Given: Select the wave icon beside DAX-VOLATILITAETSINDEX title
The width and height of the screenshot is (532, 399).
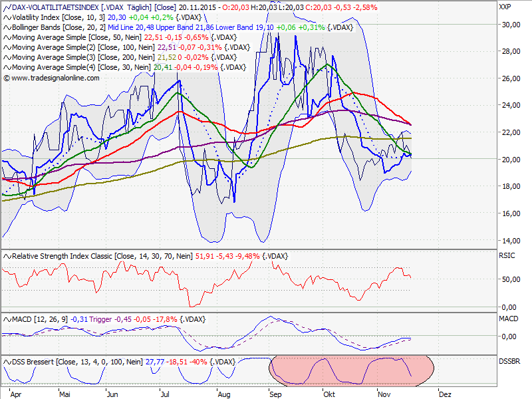Looking at the screenshot, I should pyautogui.click(x=7, y=9).
